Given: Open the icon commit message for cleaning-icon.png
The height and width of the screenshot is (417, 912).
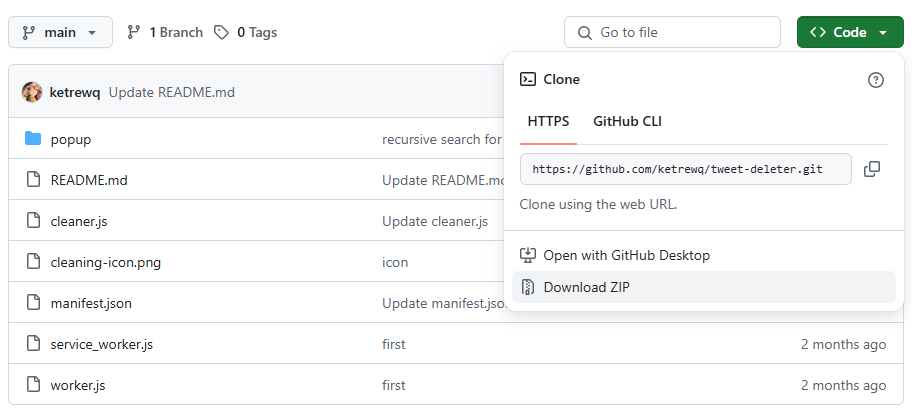Looking at the screenshot, I should [x=395, y=262].
